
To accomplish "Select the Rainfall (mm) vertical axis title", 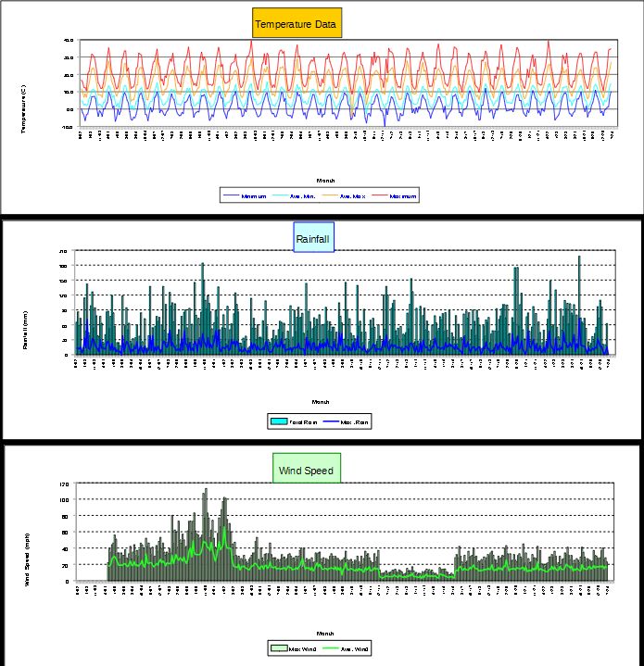I will click(25, 330).
